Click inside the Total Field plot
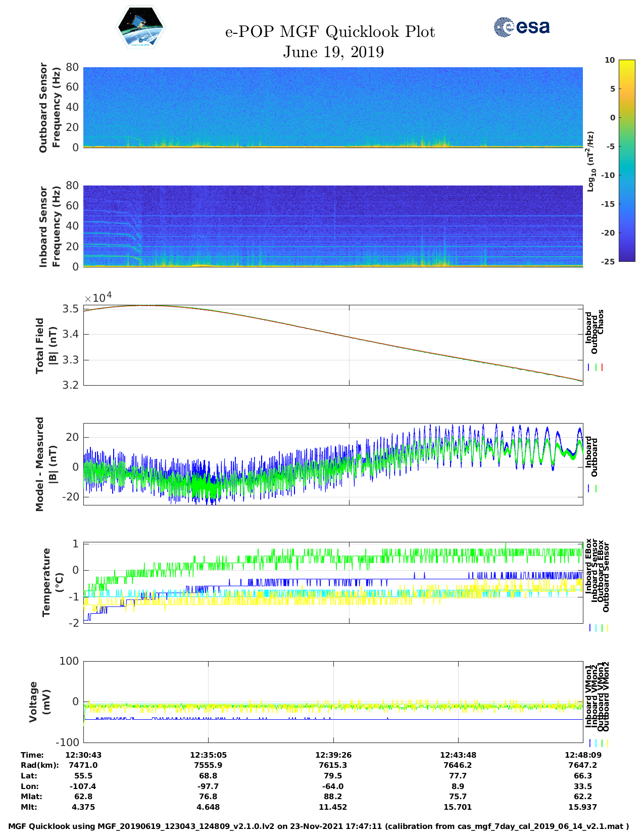 click(x=333, y=345)
